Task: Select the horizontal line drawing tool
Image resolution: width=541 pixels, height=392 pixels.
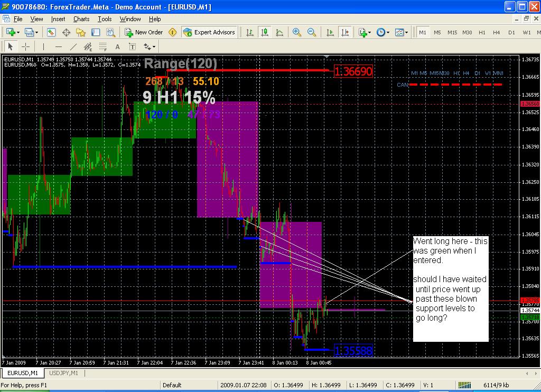Action: (x=59, y=46)
